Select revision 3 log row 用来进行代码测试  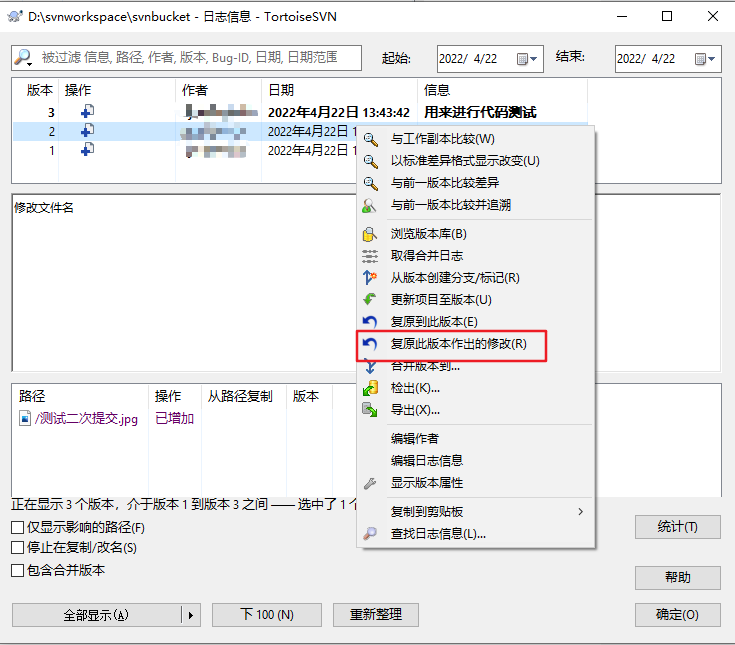click(x=300, y=112)
